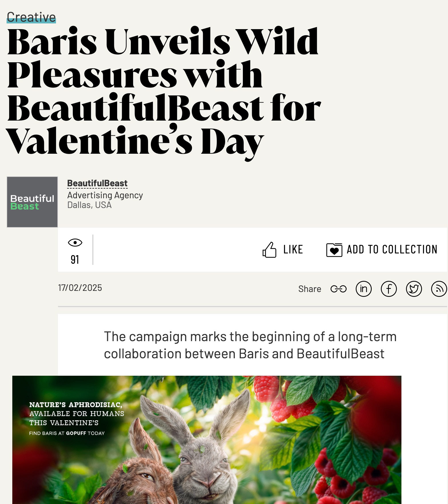This screenshot has height=504, width=448.
Task: Click the 17/02/2025 publish date
Action: 80,288
